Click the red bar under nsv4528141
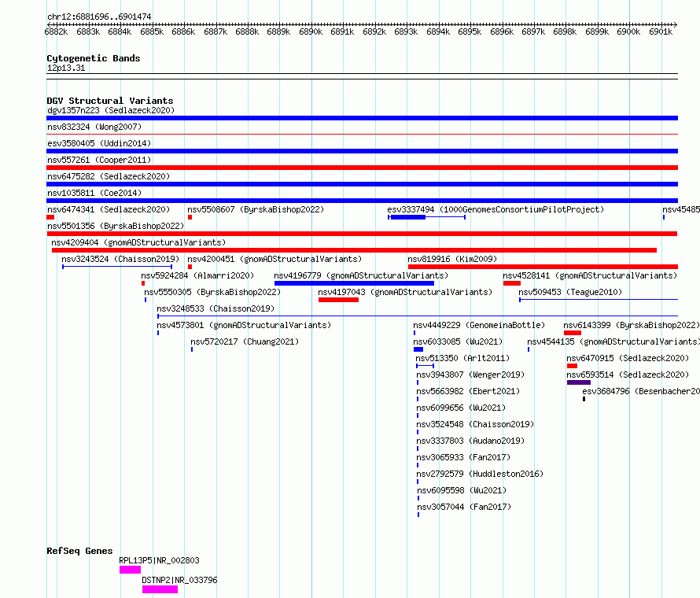 [511, 283]
